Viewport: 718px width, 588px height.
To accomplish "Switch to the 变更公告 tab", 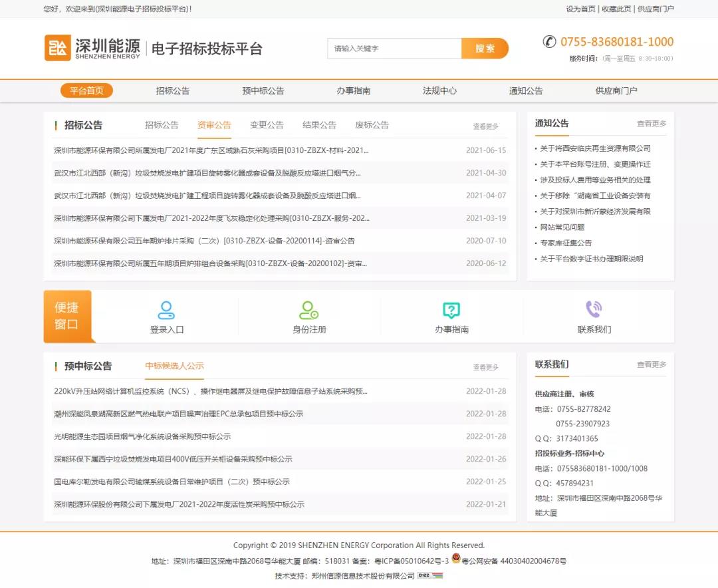I will 266,124.
